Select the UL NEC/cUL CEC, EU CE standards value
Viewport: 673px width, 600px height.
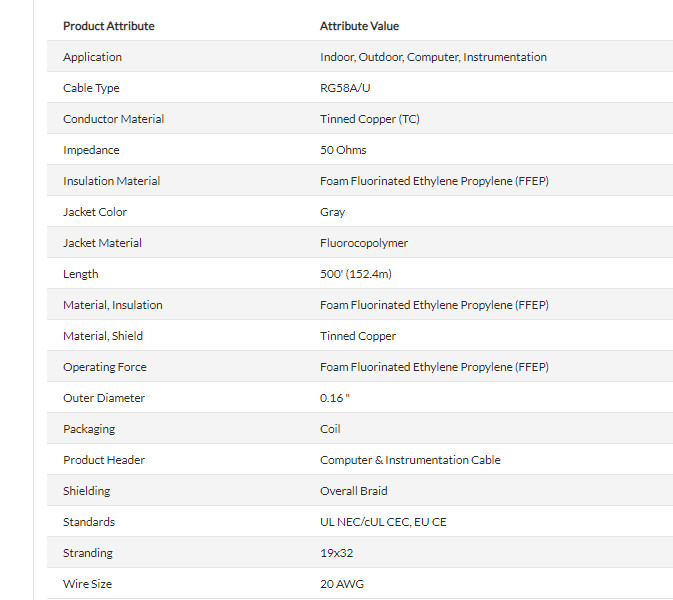pos(383,522)
